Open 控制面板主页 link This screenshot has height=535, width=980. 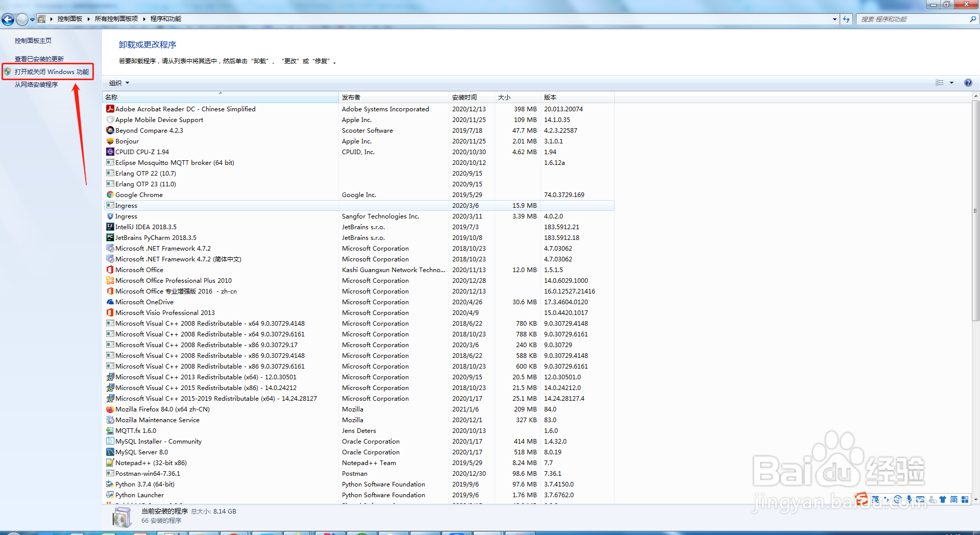(x=33, y=40)
